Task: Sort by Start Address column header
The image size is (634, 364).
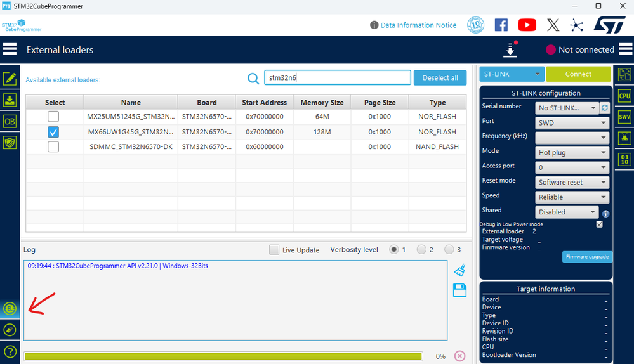Action: pyautogui.click(x=265, y=102)
